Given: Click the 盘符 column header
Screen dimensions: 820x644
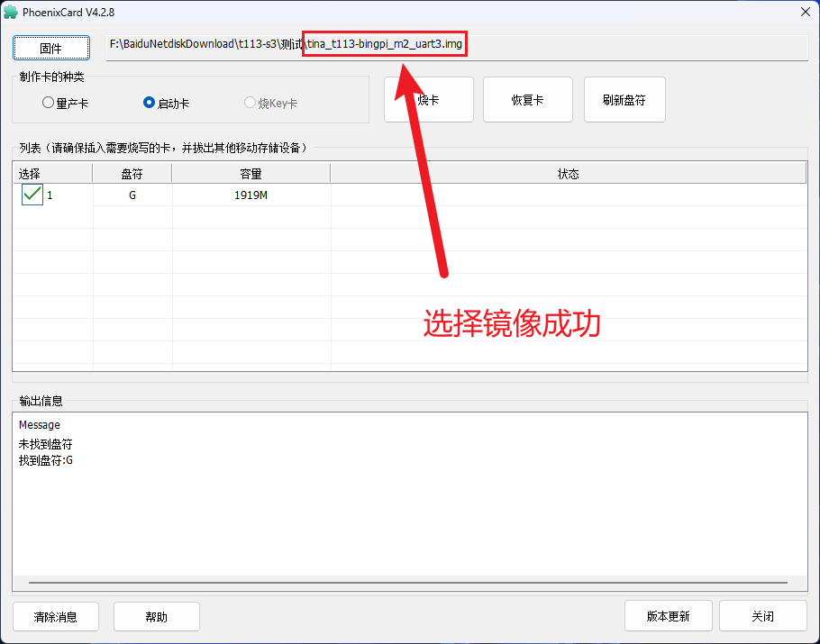Looking at the screenshot, I should 132,173.
